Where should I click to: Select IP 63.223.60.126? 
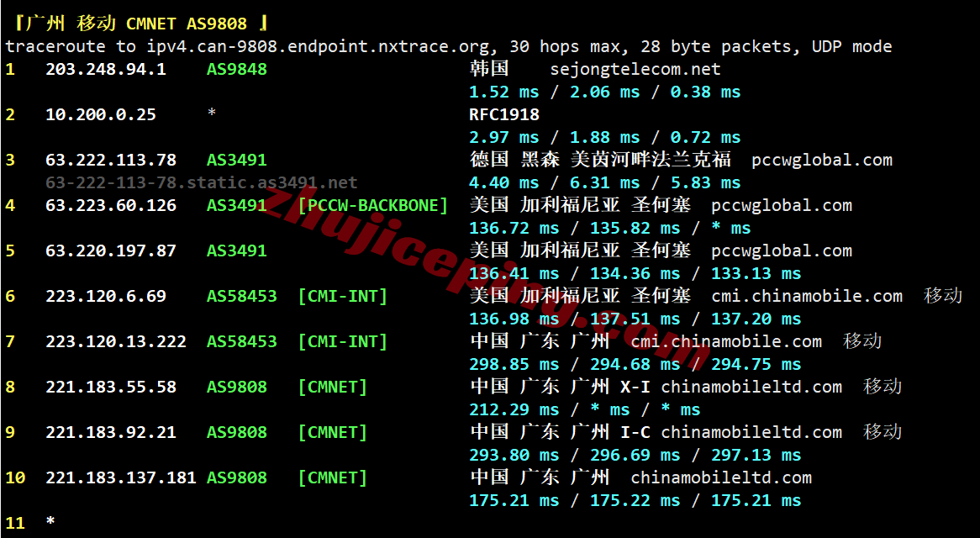111,206
